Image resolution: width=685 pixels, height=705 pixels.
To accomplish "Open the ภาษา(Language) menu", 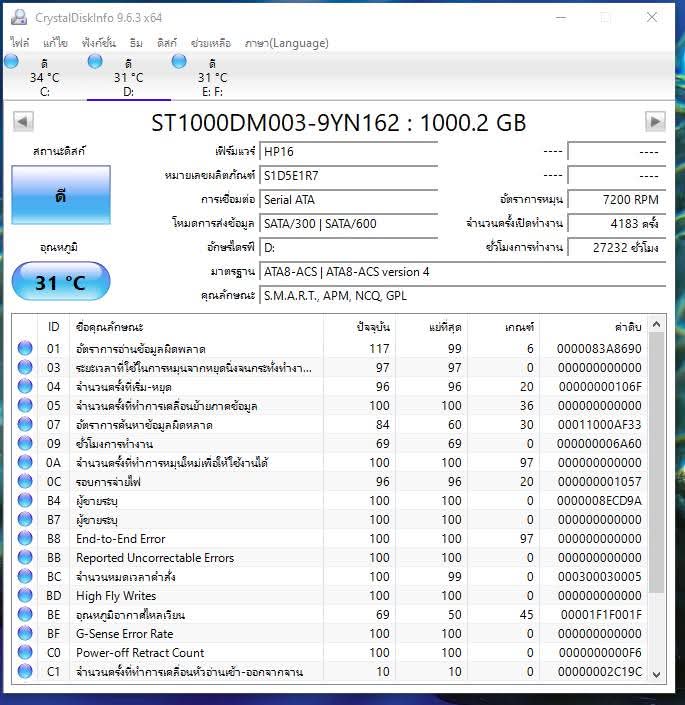I will point(286,43).
